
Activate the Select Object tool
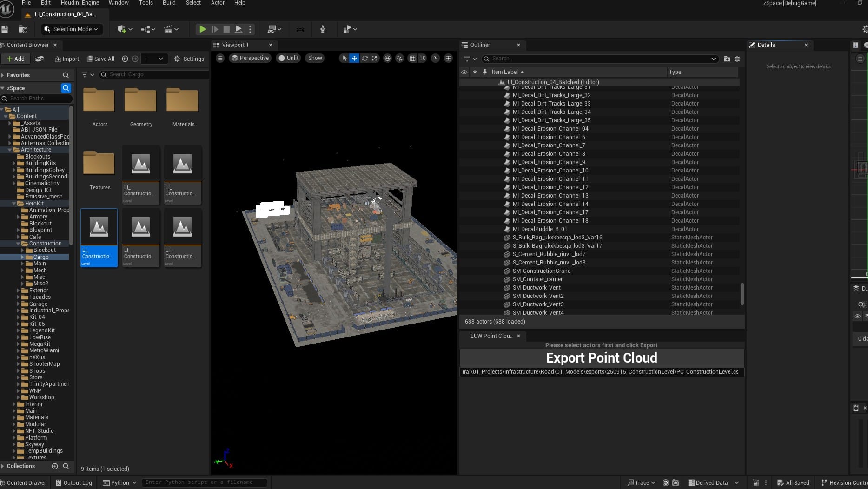pos(344,58)
